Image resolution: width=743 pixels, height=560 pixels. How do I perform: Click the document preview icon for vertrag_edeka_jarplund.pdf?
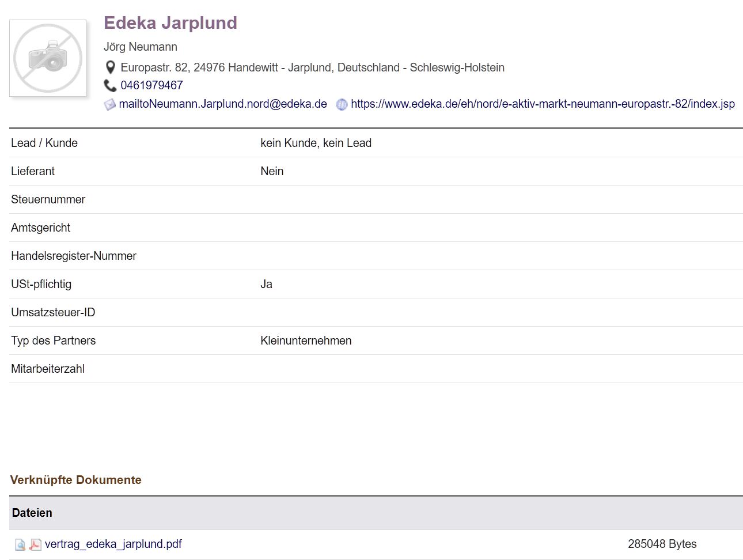[x=20, y=544]
